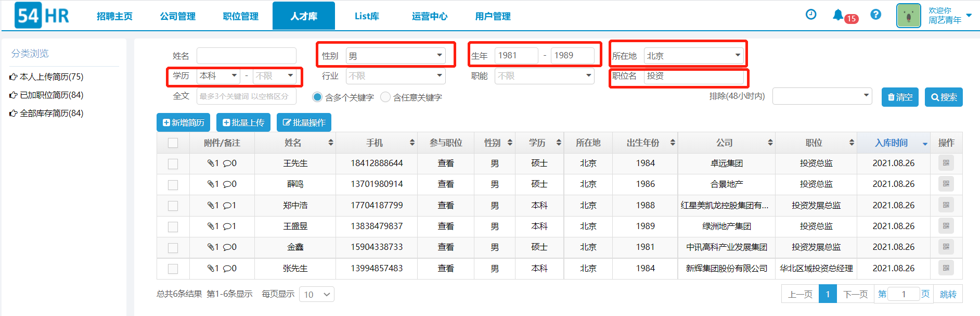Open action menu for 张先生 row
This screenshot has width=980, height=316.
946,268
